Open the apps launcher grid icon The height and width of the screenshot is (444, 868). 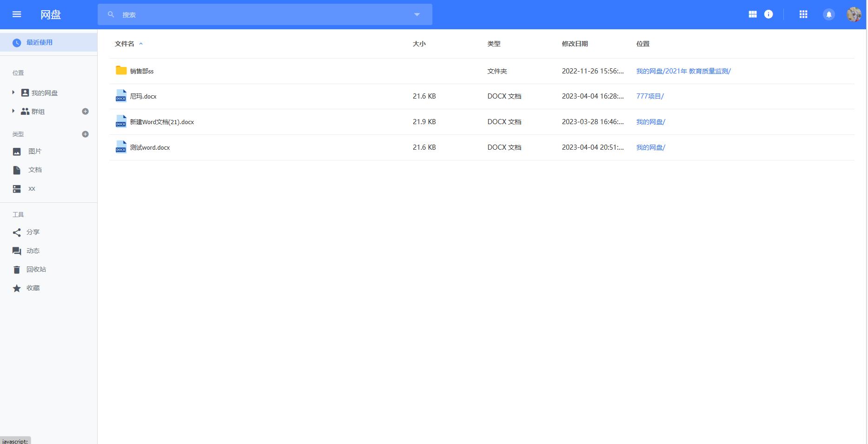click(x=803, y=14)
